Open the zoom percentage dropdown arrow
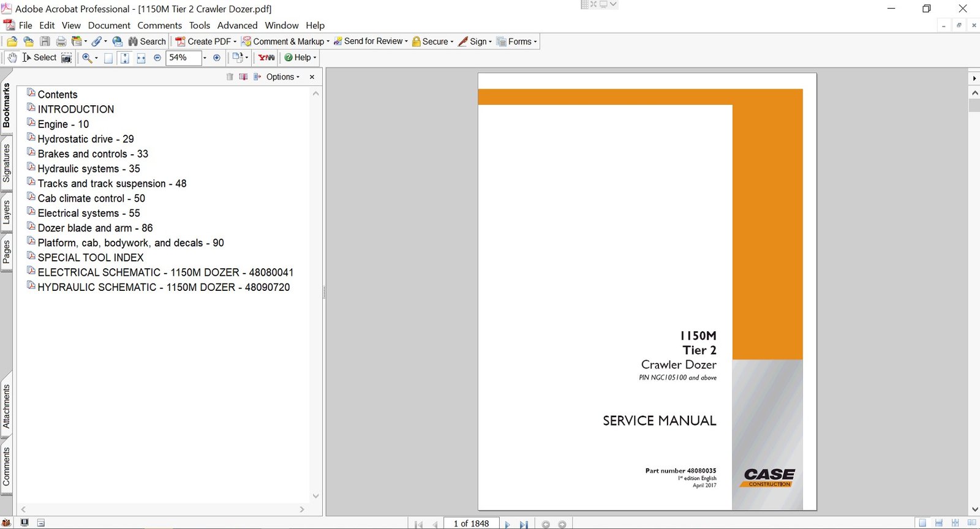980x529 pixels. 205,58
